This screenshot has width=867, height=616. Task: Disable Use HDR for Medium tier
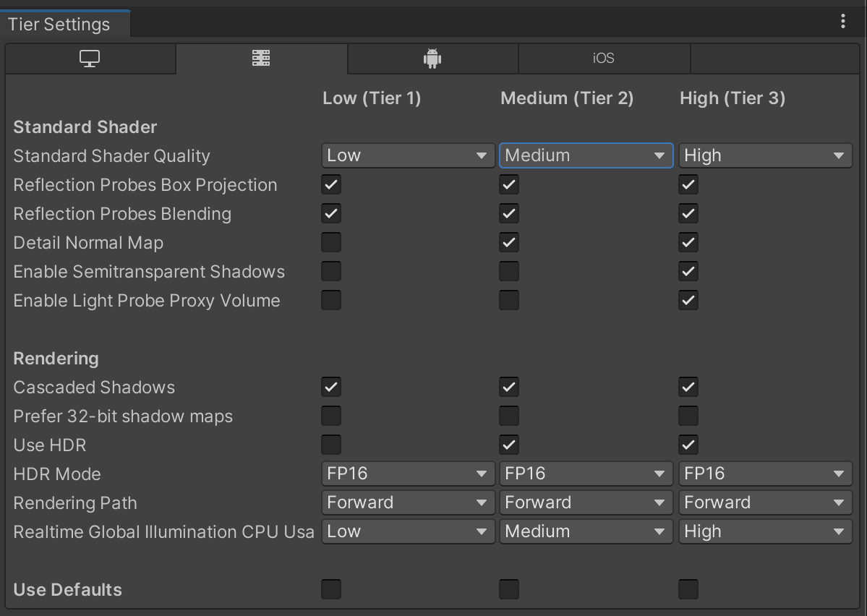pyautogui.click(x=509, y=445)
